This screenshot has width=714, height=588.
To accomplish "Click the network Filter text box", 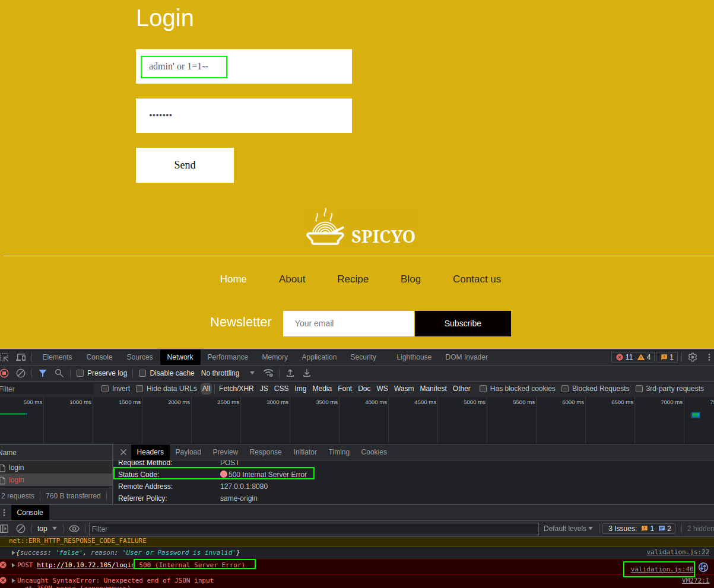I will [47, 389].
